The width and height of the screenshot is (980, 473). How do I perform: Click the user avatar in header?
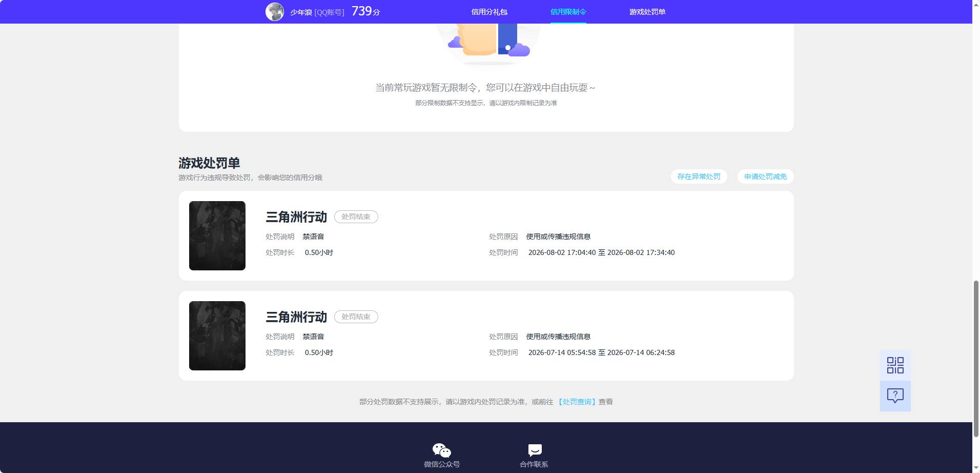click(275, 11)
